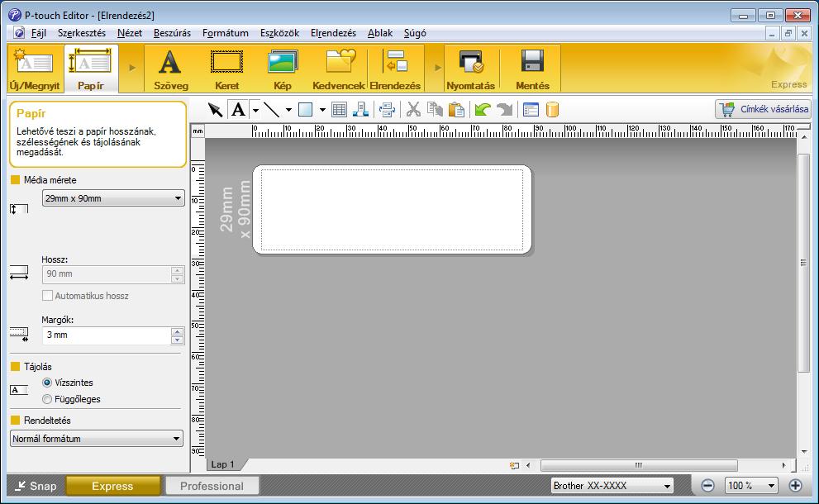
Task: Click the horizontal scrollbar thumb
Action: point(639,465)
